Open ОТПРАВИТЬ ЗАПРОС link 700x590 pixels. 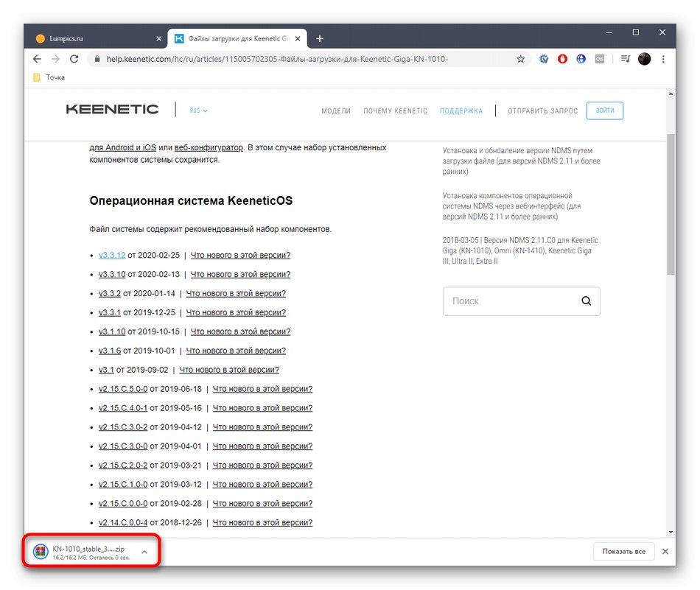pyautogui.click(x=542, y=110)
